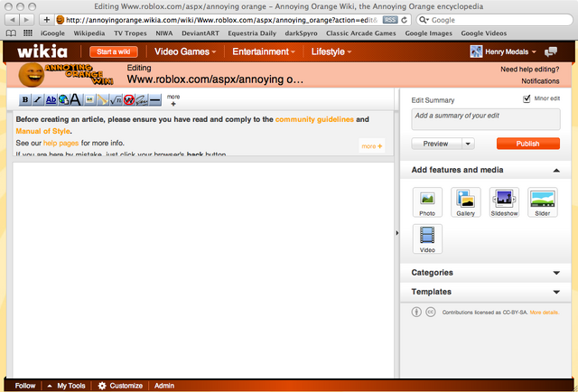Viewport: 578px width, 392px height.
Task: Click the ignore wiki formatting icon
Action: [128, 99]
